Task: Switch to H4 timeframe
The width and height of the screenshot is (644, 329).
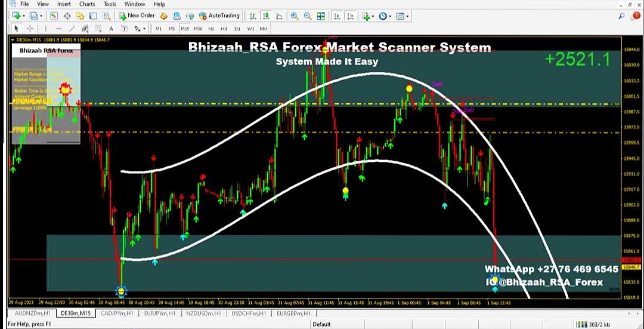Action: click(x=224, y=29)
